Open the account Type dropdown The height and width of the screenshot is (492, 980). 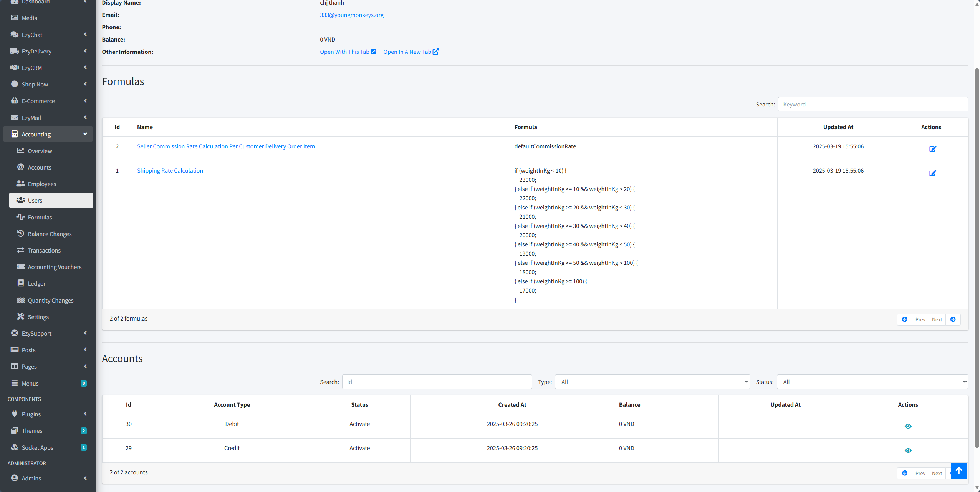[x=652, y=382]
